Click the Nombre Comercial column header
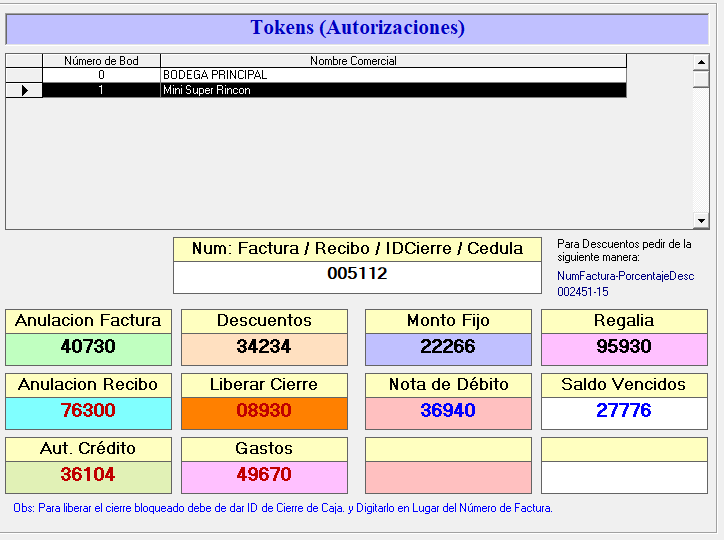 point(393,61)
